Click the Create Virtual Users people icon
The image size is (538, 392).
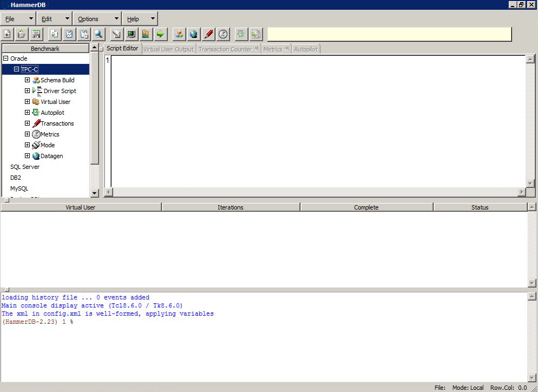(x=146, y=34)
